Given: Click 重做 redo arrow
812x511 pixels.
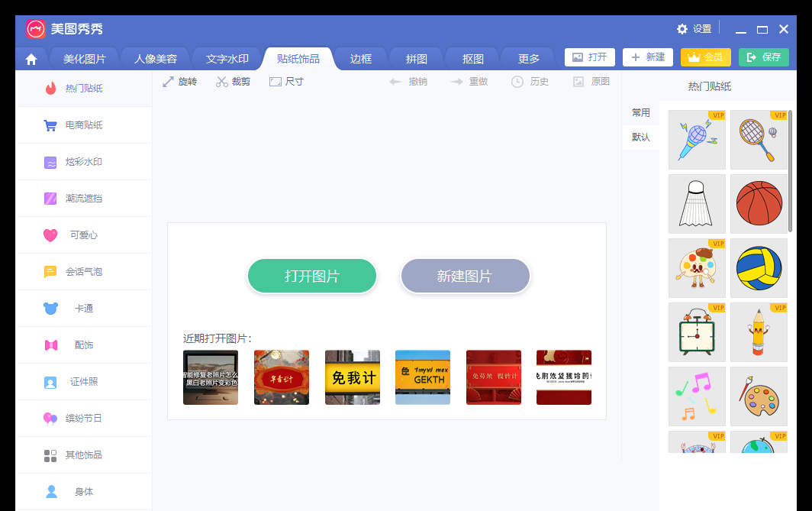Looking at the screenshot, I should [469, 82].
